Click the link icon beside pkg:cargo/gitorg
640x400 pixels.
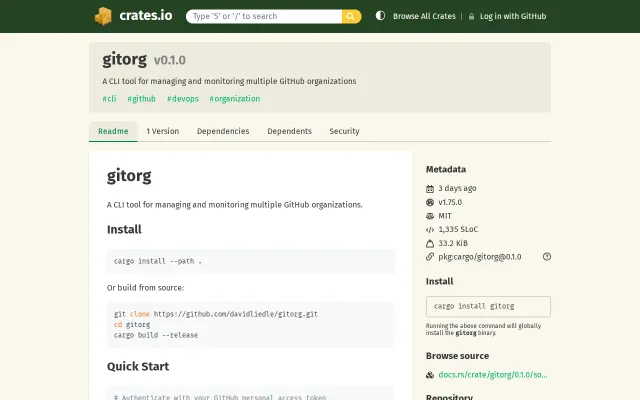(x=430, y=257)
